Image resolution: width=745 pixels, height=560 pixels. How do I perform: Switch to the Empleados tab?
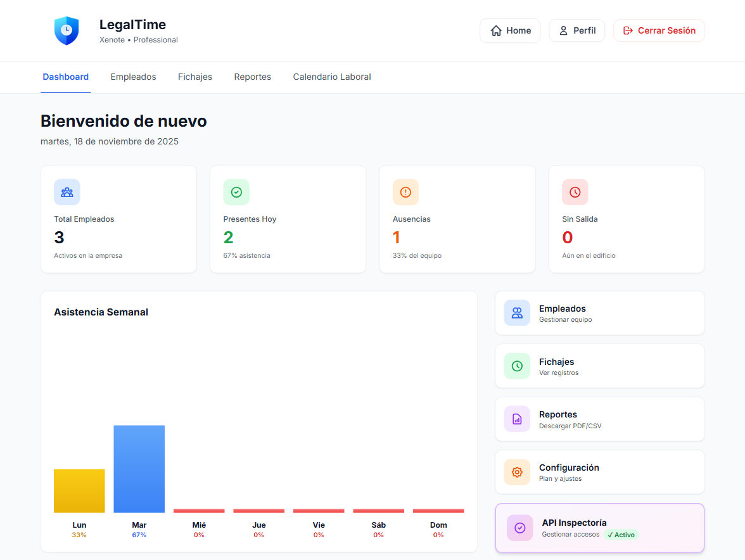[133, 77]
